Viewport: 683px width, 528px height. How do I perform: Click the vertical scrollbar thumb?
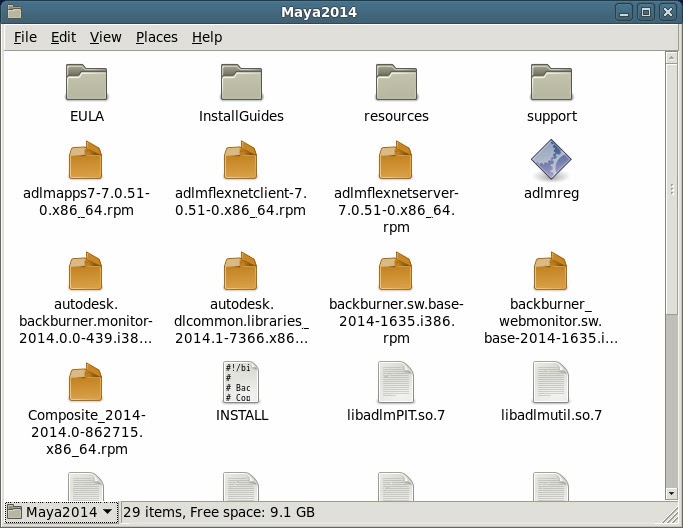point(671,188)
